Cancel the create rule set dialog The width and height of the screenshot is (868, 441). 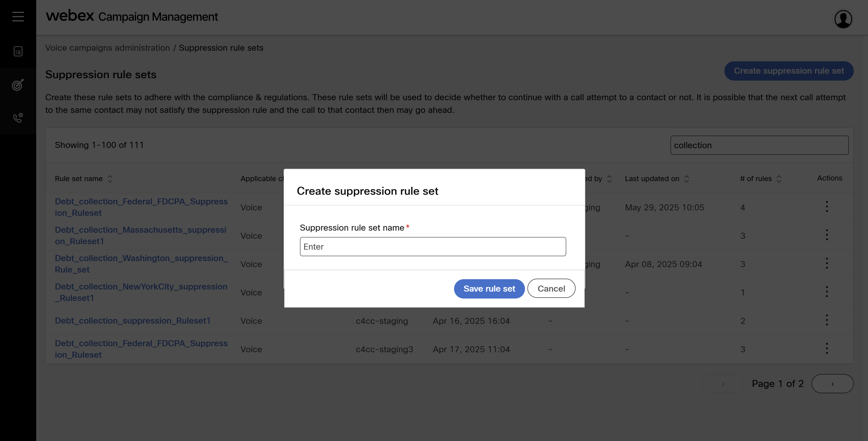pyautogui.click(x=551, y=289)
